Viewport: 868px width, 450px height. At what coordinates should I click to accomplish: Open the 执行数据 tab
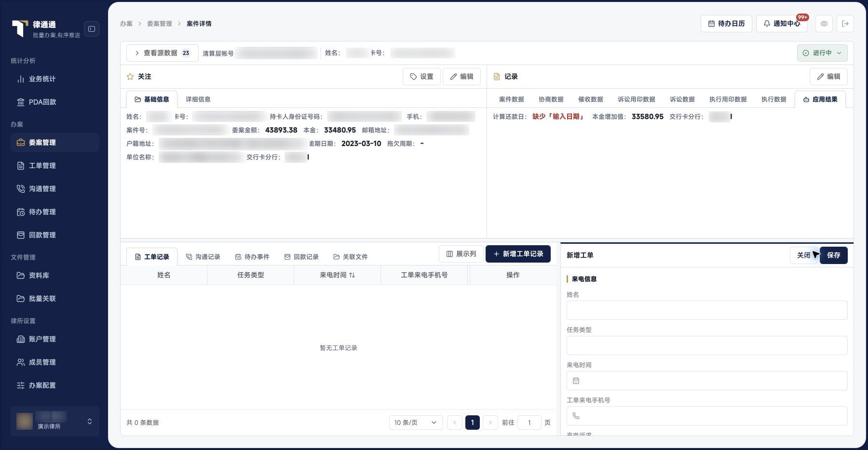773,99
